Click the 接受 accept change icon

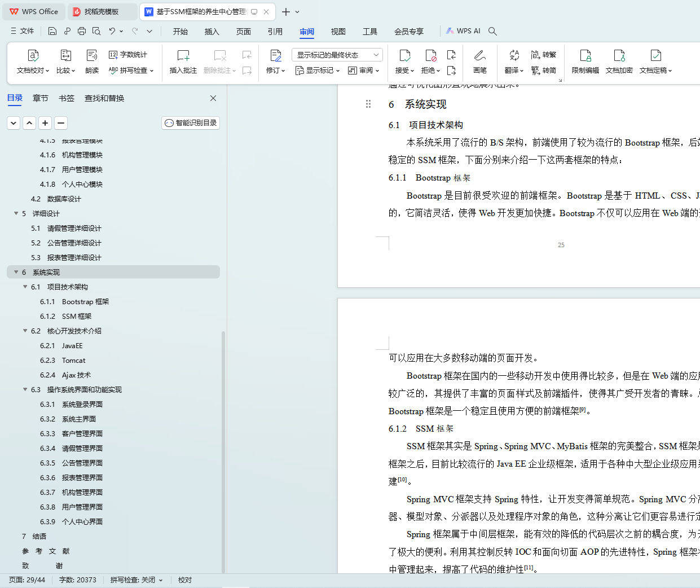click(x=404, y=55)
